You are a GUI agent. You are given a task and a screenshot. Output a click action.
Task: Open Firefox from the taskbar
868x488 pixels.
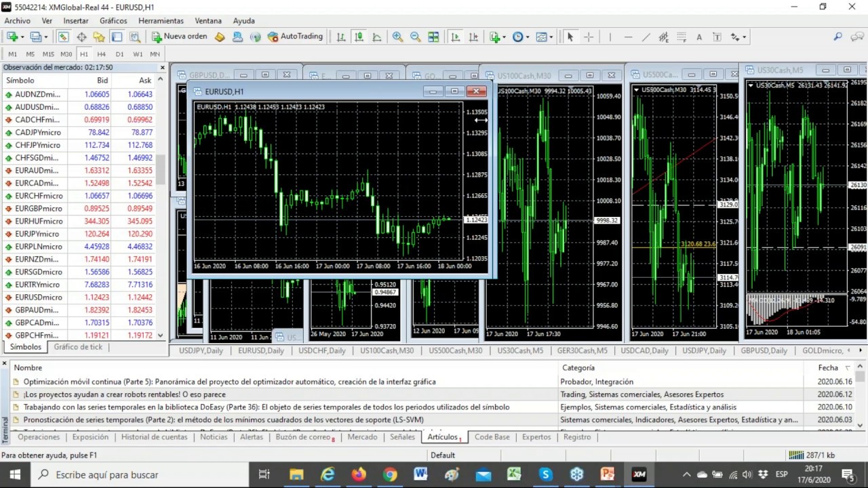click(359, 474)
